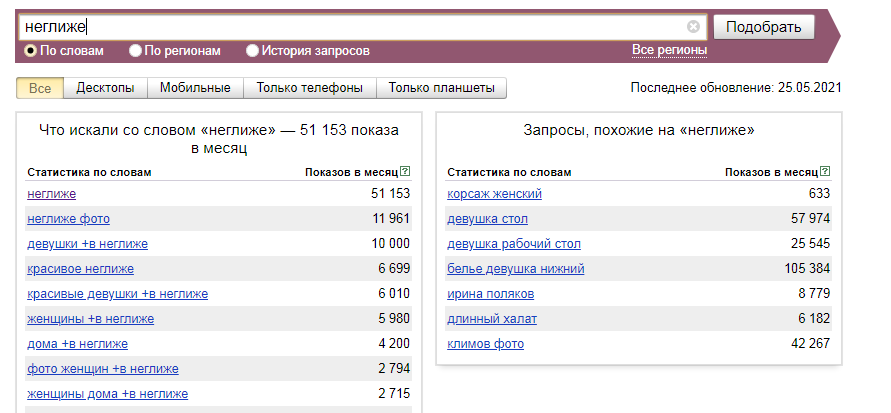Click right 'Показов в месяц' column header
This screenshot has height=413, width=891.
(x=772, y=172)
